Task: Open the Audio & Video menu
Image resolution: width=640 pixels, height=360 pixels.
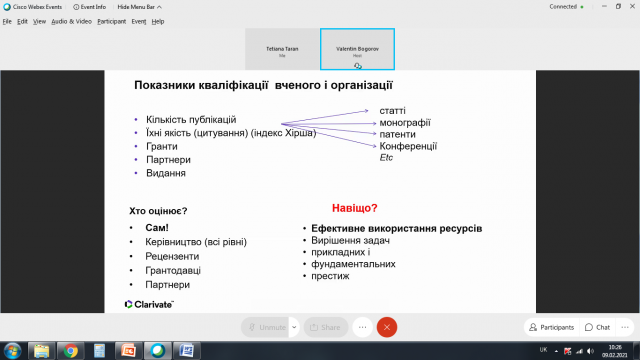Action: [x=71, y=22]
